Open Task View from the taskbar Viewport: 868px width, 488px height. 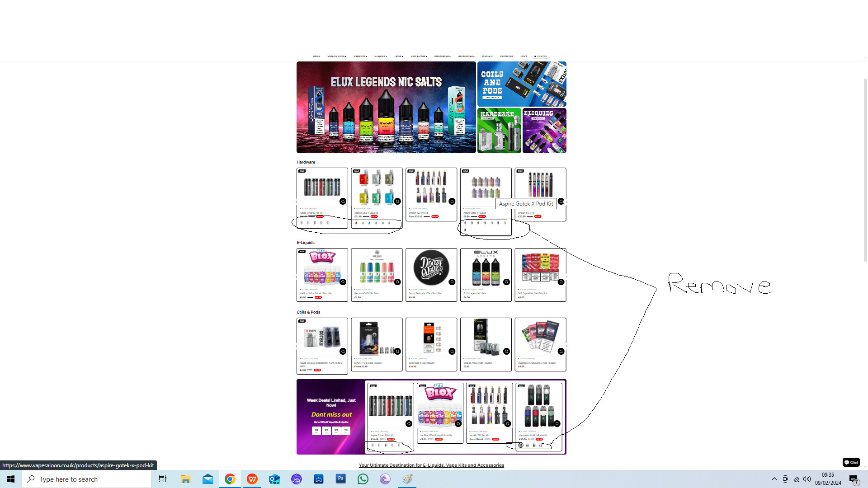click(x=163, y=479)
